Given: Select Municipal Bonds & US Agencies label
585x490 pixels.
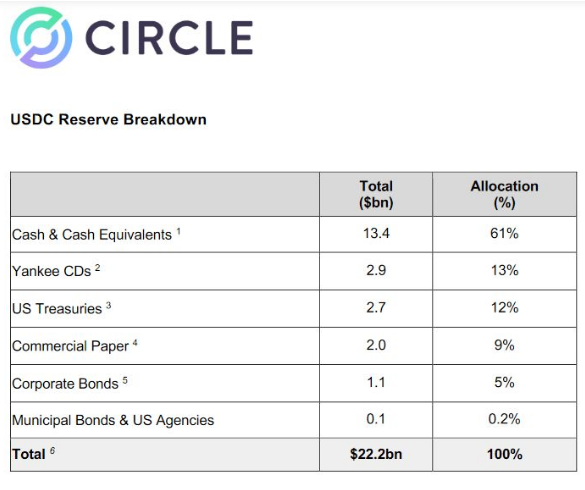Looking at the screenshot, I should (113, 420).
